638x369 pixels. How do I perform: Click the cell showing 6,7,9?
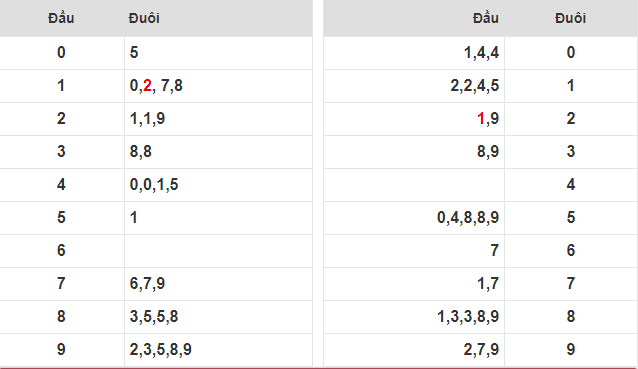click(x=218, y=284)
